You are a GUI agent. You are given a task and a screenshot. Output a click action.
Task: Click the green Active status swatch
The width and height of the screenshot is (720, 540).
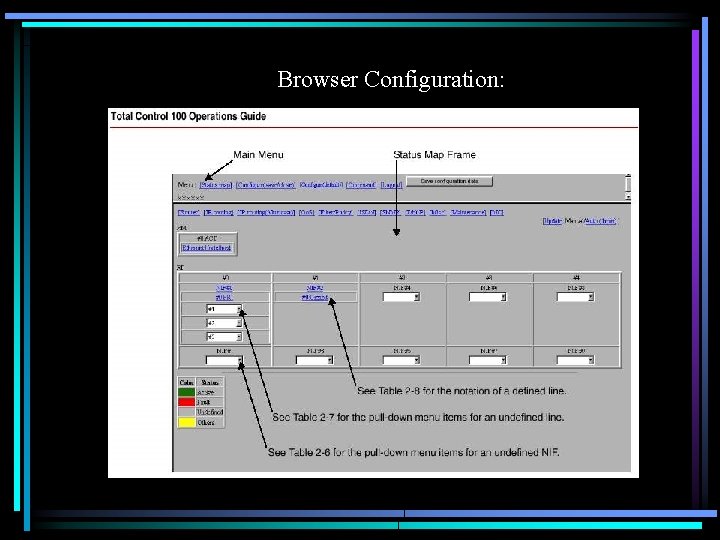point(186,392)
